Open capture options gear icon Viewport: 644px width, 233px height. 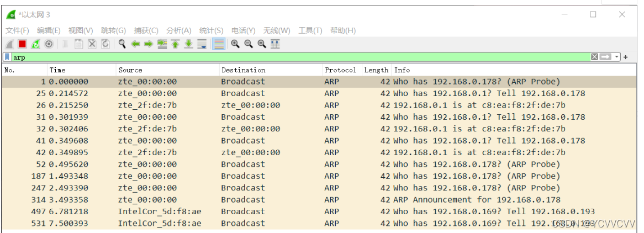pyautogui.click(x=49, y=44)
